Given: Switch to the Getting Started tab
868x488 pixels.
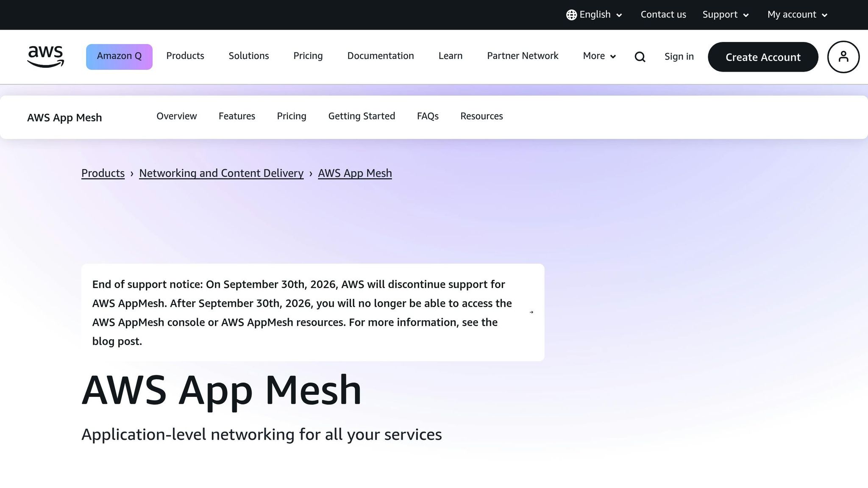Looking at the screenshot, I should click(362, 116).
